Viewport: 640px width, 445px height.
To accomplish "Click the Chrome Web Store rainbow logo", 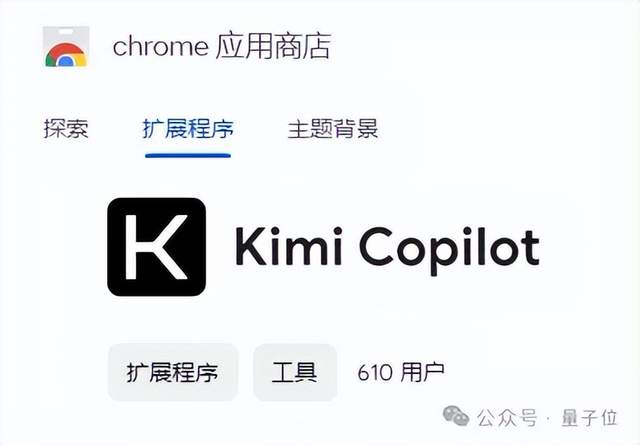I will point(66,54).
